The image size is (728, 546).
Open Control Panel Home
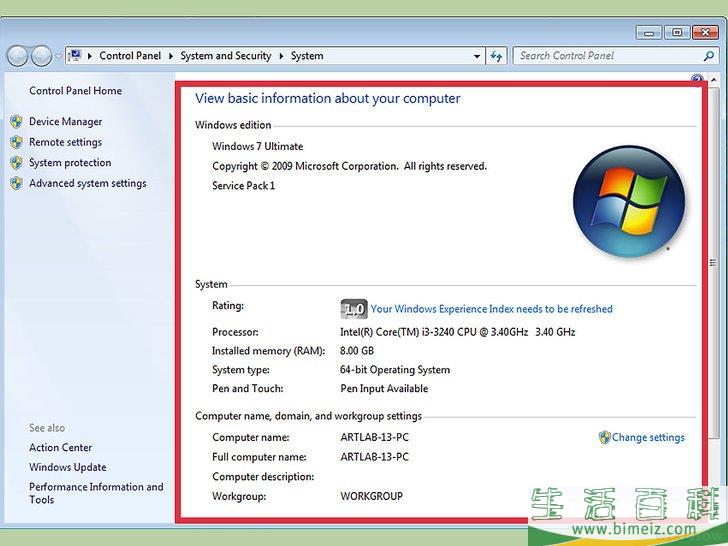click(76, 91)
